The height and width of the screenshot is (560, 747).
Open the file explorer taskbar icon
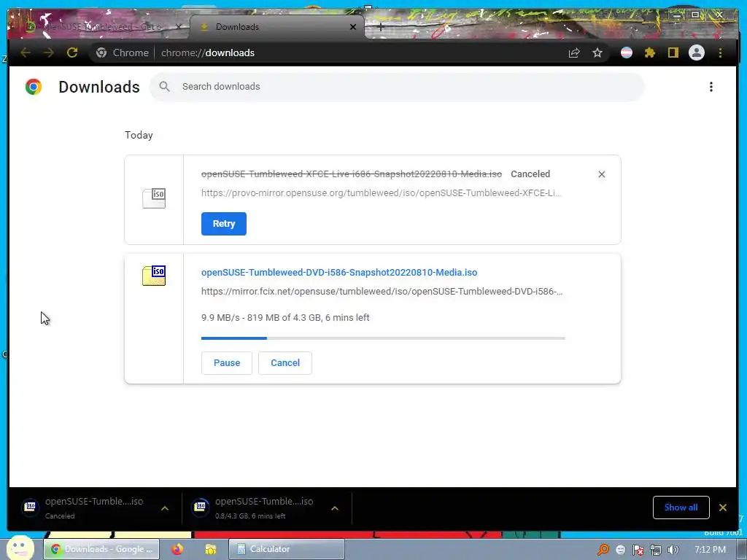tap(210, 549)
